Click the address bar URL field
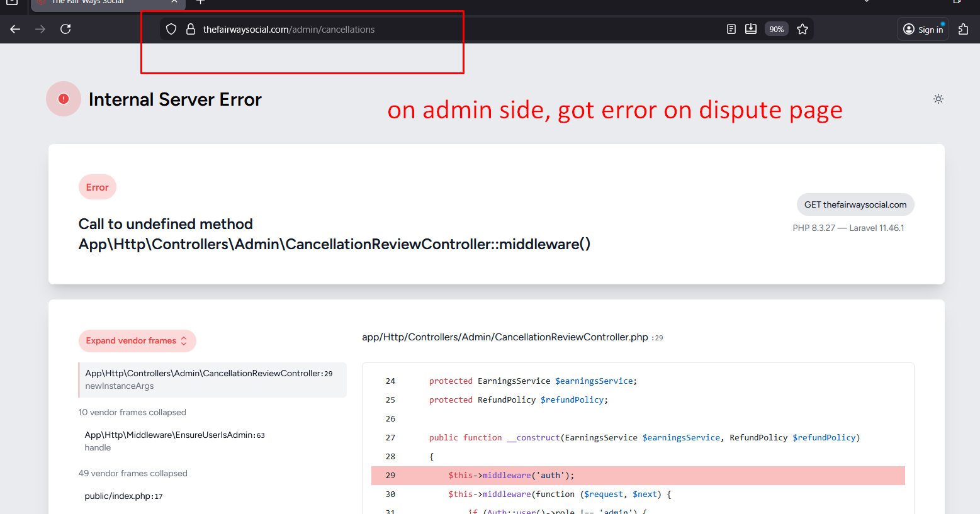980x514 pixels. click(x=378, y=30)
